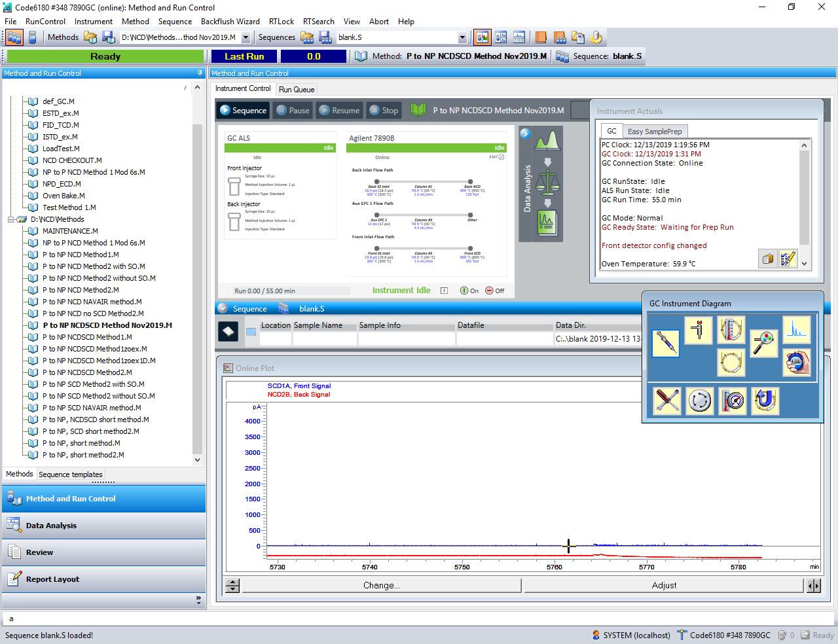Click the detector magnifying glass icon
The width and height of the screenshot is (838, 644).
click(763, 342)
